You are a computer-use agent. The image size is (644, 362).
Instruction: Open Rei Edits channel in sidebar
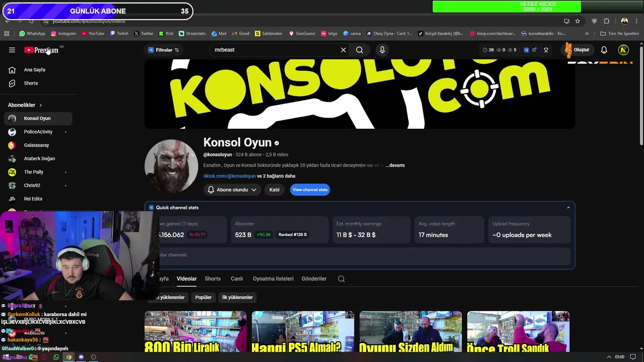[38, 199]
